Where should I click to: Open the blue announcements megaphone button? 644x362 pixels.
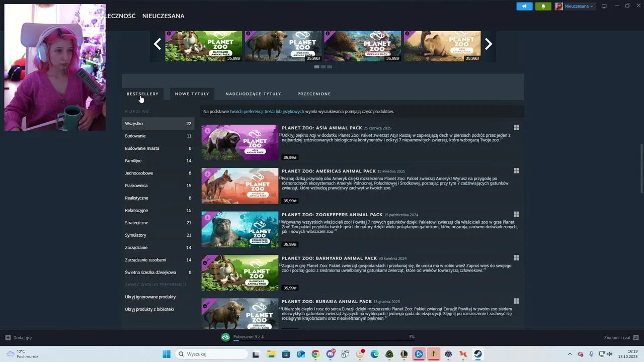[x=524, y=6]
